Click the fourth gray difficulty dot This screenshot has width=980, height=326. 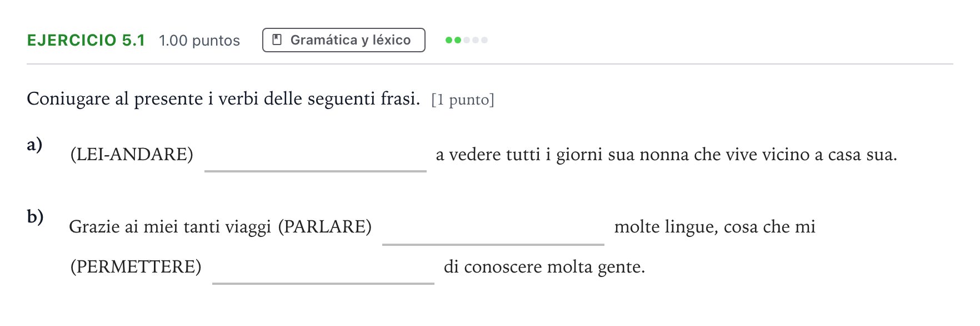click(476, 40)
